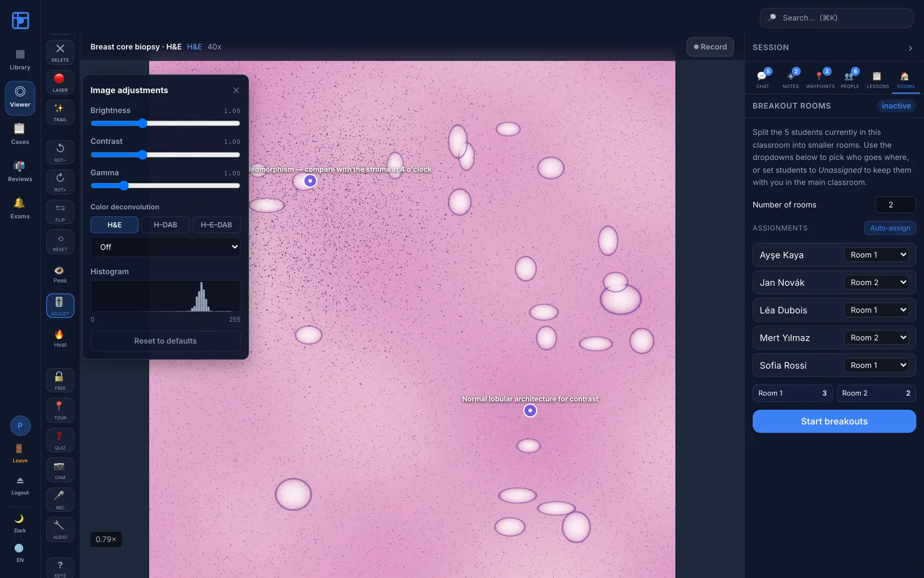Click Auto-assign students button

[x=890, y=228]
